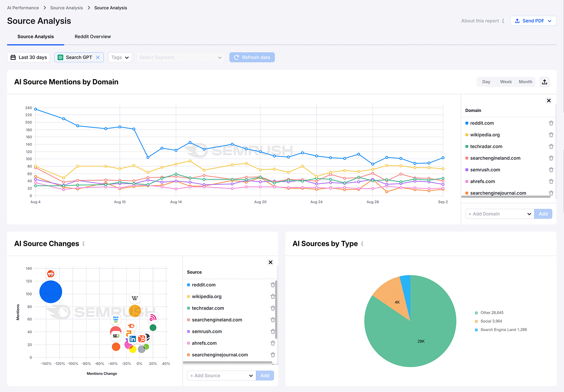This screenshot has height=392, width=564.
Task: Open the Tags filter dropdown
Action: tap(120, 57)
